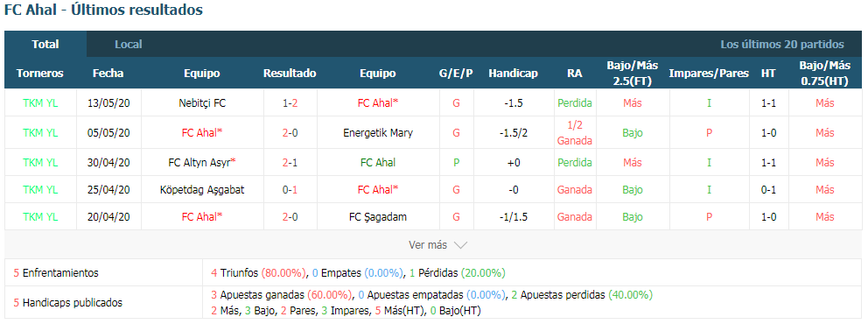Click the Nebitçi FC team link

click(x=202, y=103)
